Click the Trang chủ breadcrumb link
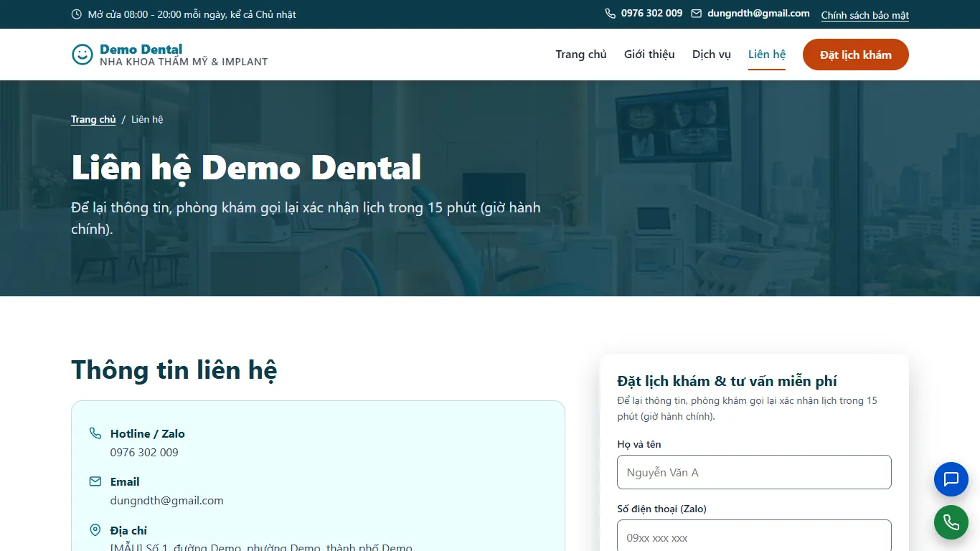980x551 pixels. tap(93, 119)
